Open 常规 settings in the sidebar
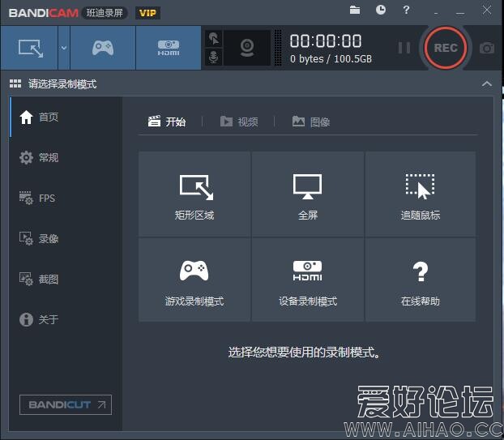Screen dimensions: 504x440 pos(66,157)
